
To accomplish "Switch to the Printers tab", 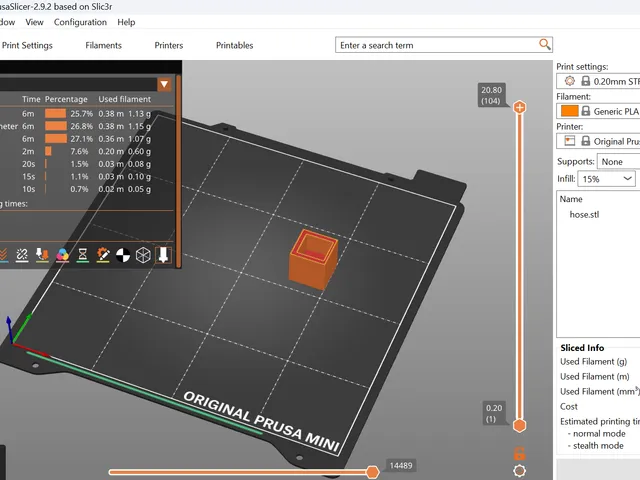I will pos(169,45).
